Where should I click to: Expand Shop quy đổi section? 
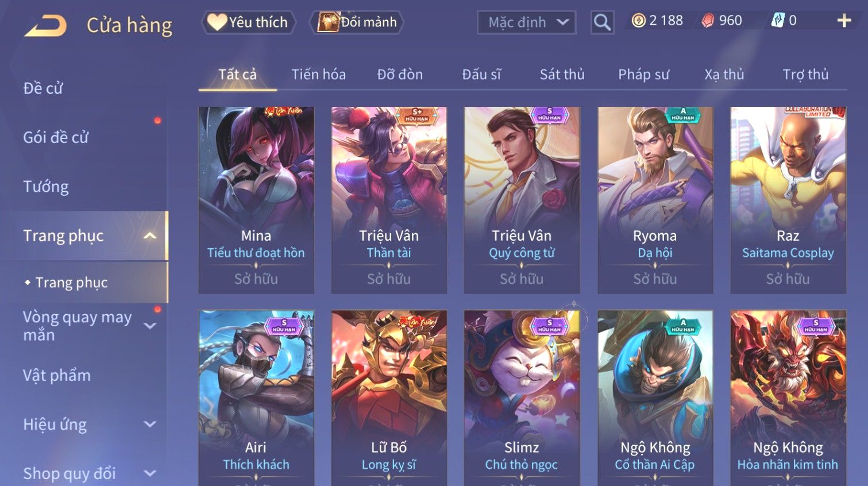pyautogui.click(x=150, y=473)
